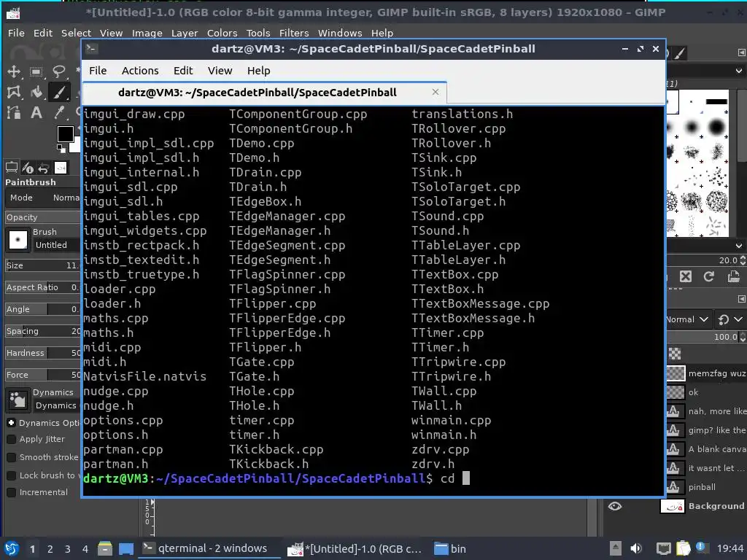The height and width of the screenshot is (560, 747).
Task: Expand the Dynamics Options section
Action: [12, 423]
